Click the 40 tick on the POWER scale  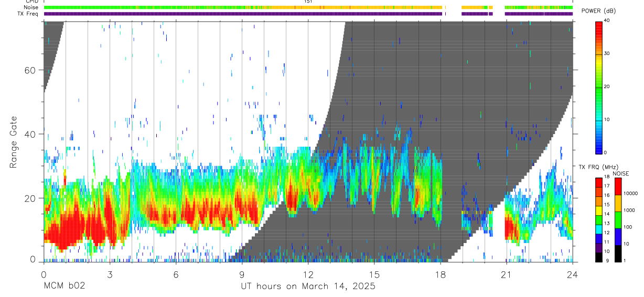tap(607, 20)
